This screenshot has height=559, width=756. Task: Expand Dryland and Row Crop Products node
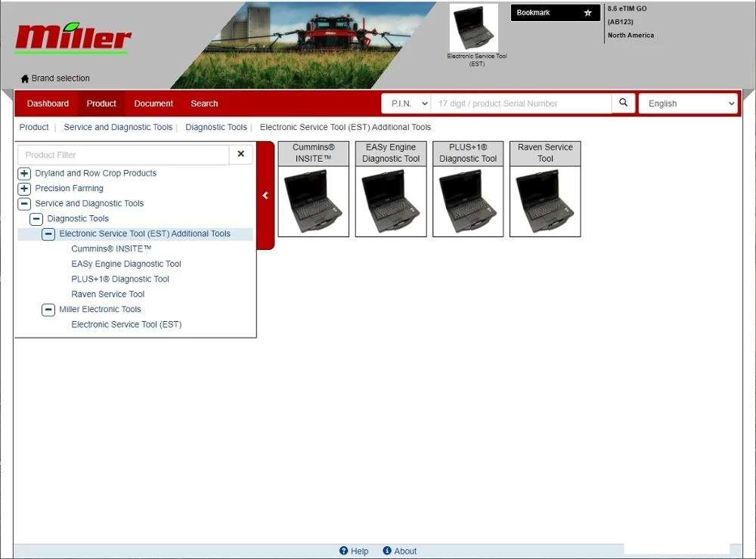tap(24, 174)
